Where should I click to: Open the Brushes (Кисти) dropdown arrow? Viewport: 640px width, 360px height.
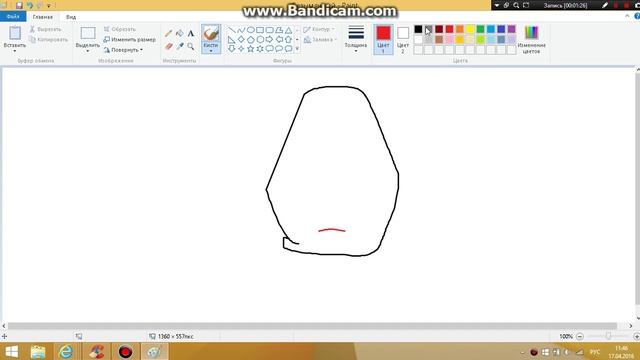click(211, 51)
